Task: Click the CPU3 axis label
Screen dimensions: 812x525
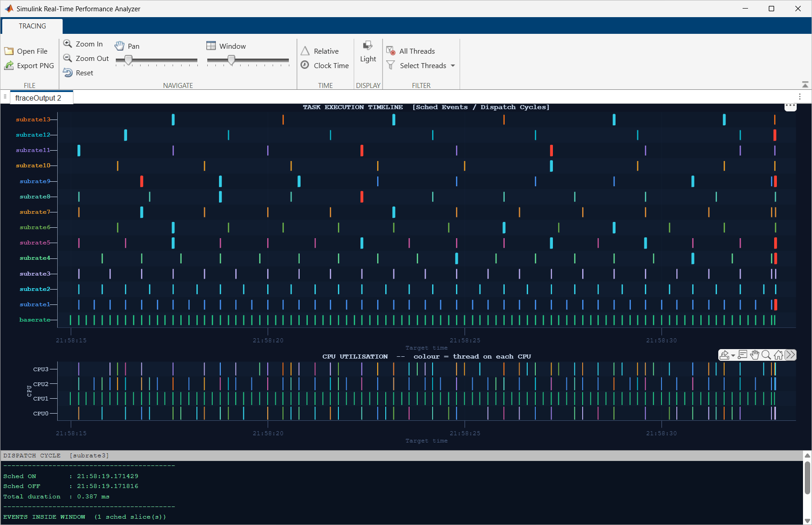Action: click(x=41, y=369)
